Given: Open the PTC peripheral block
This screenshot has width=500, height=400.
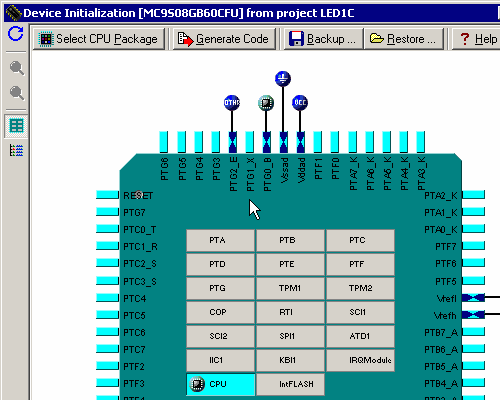Looking at the screenshot, I should [360, 240].
